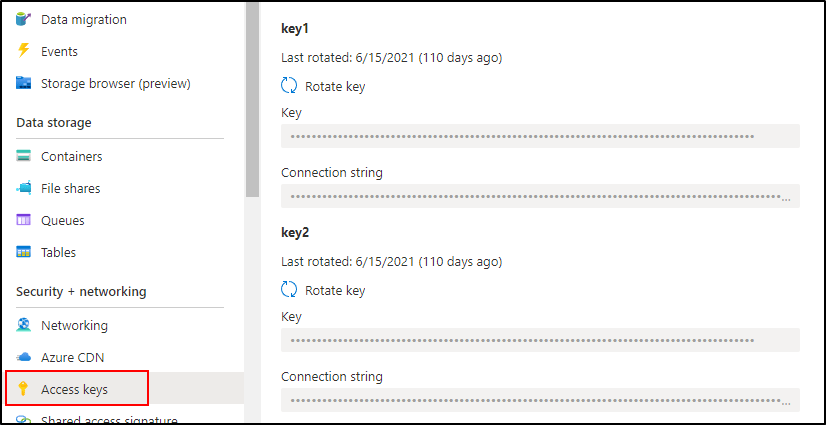
Task: Open Storage browser (preview) icon
Action: click(x=24, y=83)
